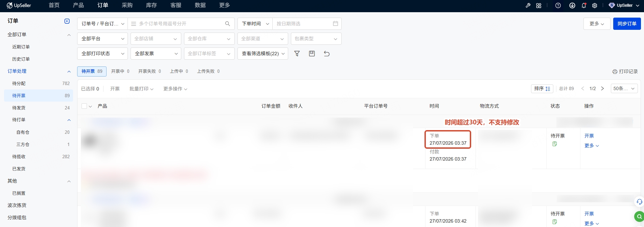644x227 pixels.
Task: Open the 全部仓库 dropdown
Action: click(209, 39)
